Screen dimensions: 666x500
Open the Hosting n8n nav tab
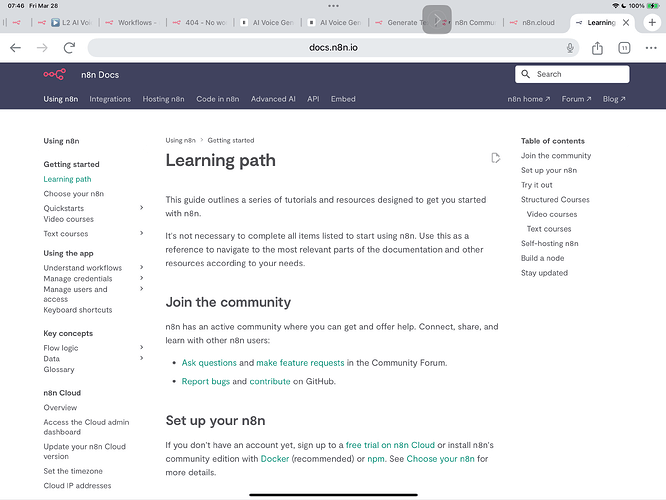[164, 99]
